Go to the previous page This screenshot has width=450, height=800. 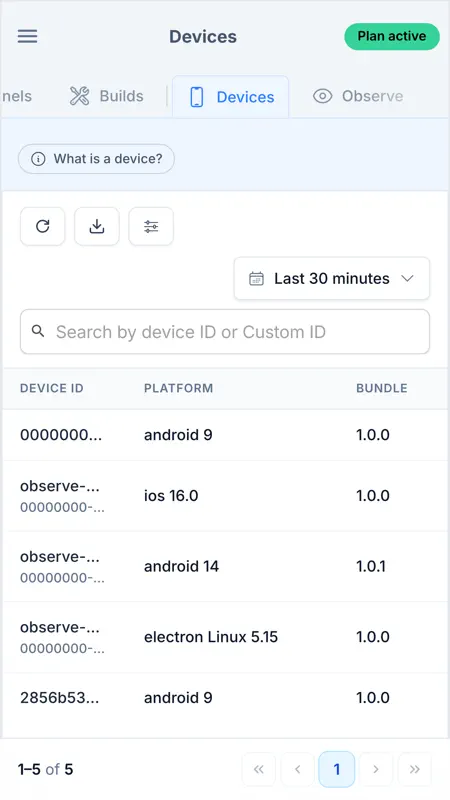coord(297,769)
